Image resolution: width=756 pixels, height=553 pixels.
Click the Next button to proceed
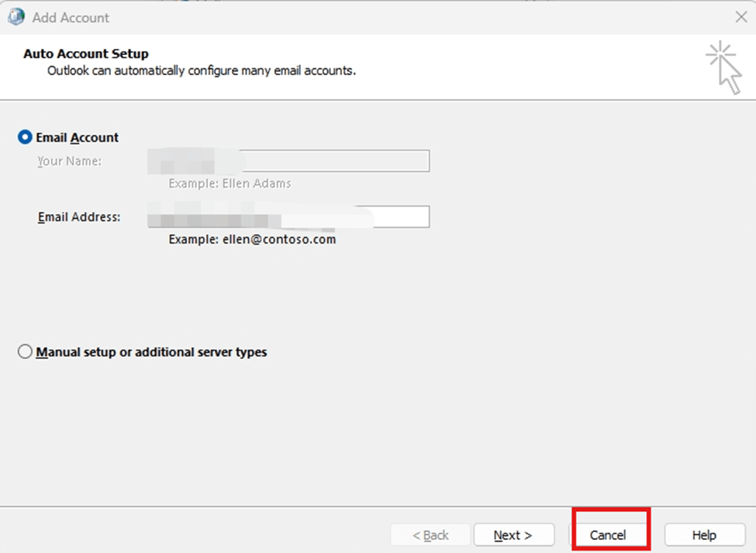[513, 534]
